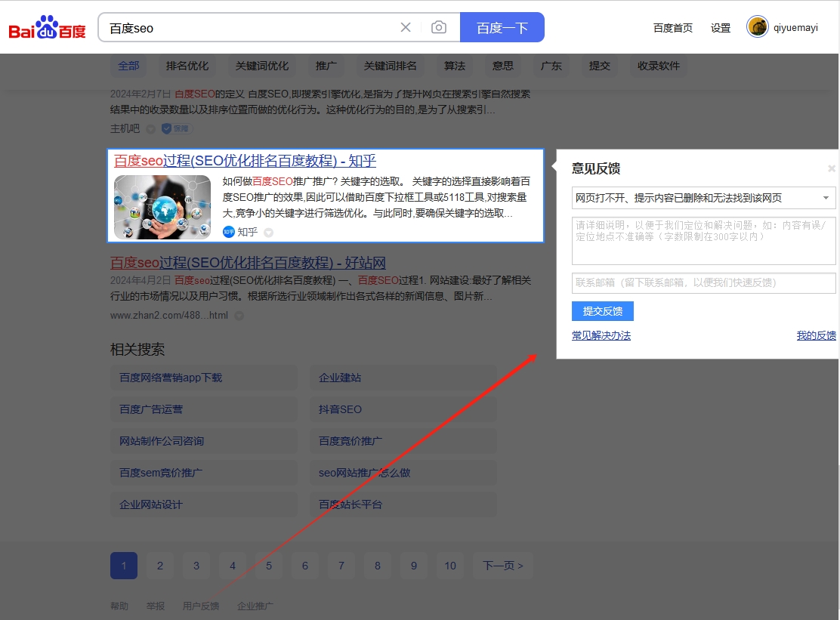The height and width of the screenshot is (620, 840).
Task: Click the 下一页 next page button
Action: [x=502, y=566]
